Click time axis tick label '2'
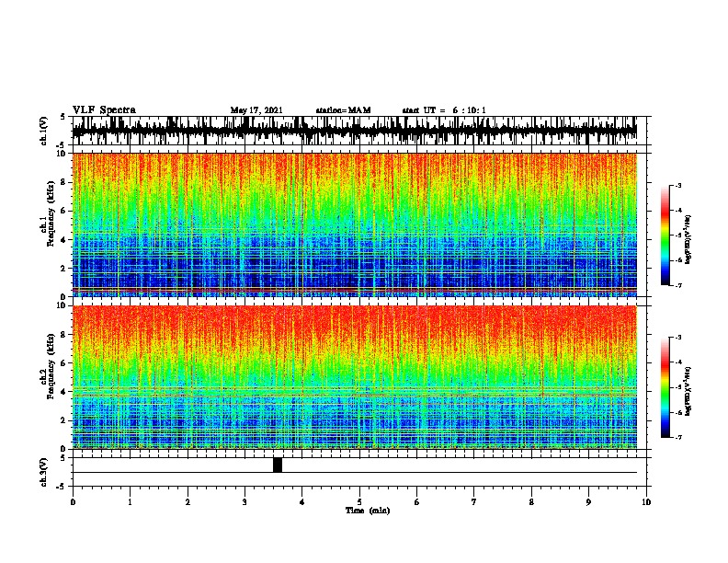This screenshot has width=728, height=563. [x=188, y=502]
